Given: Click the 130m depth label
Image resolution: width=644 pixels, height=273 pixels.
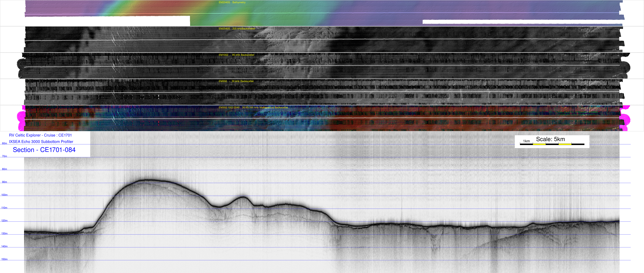Looking at the screenshot, I should click(5, 233).
